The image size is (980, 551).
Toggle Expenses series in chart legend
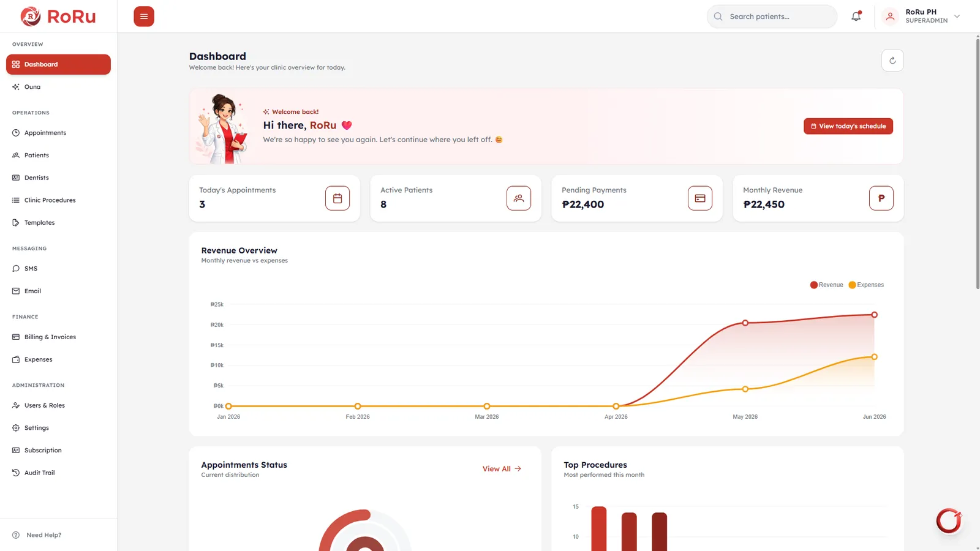click(x=866, y=285)
